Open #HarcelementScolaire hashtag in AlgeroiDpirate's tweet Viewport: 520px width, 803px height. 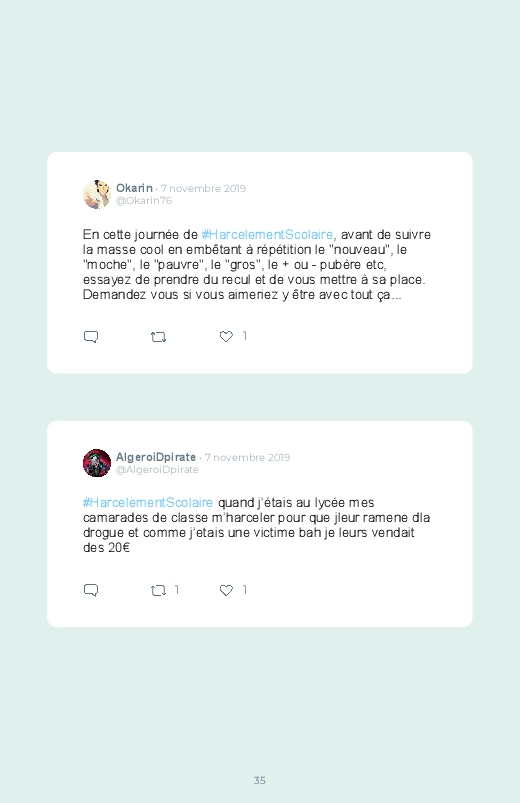click(148, 502)
